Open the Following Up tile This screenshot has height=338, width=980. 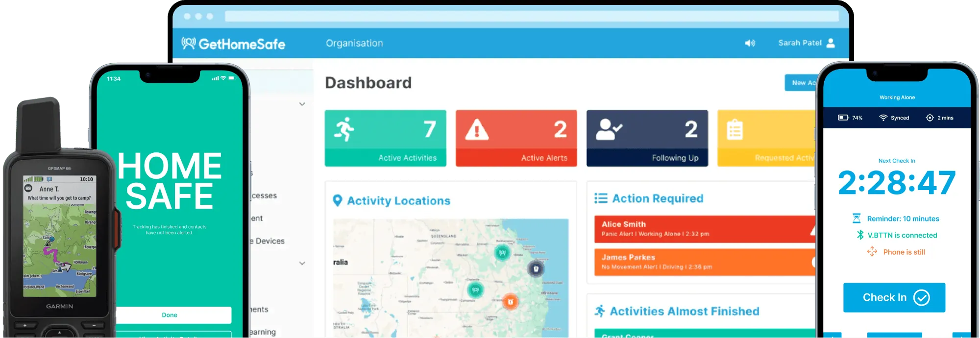coord(647,138)
